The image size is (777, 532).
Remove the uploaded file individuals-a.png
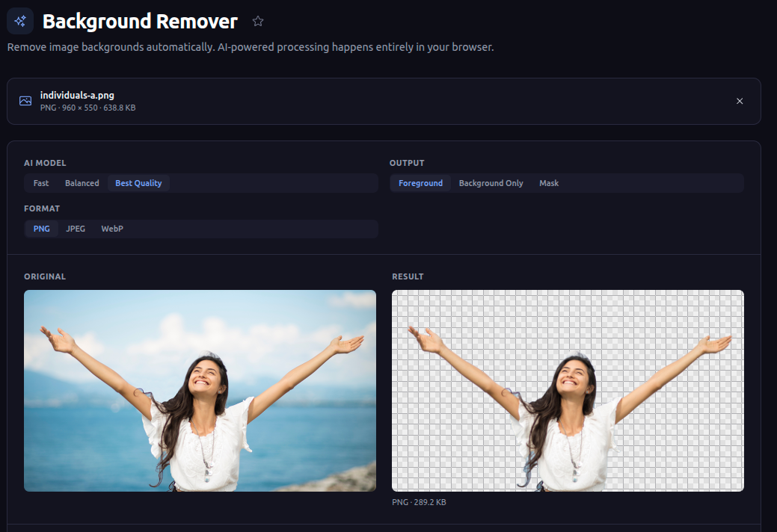click(740, 101)
